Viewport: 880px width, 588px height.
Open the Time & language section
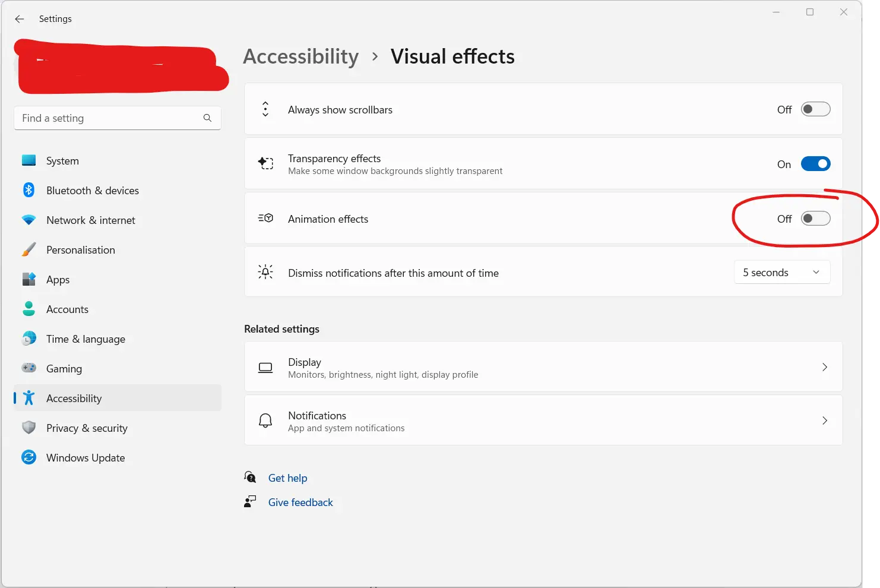click(118, 339)
